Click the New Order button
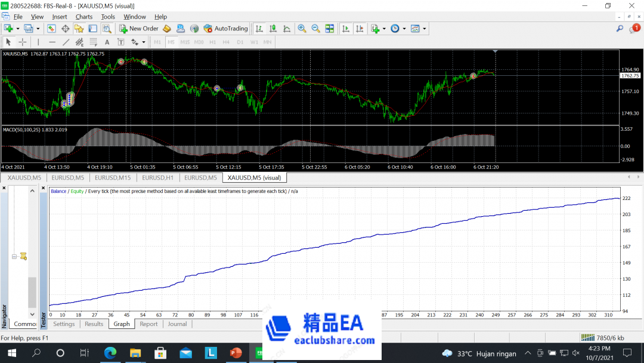644x363 pixels. pyautogui.click(x=139, y=29)
